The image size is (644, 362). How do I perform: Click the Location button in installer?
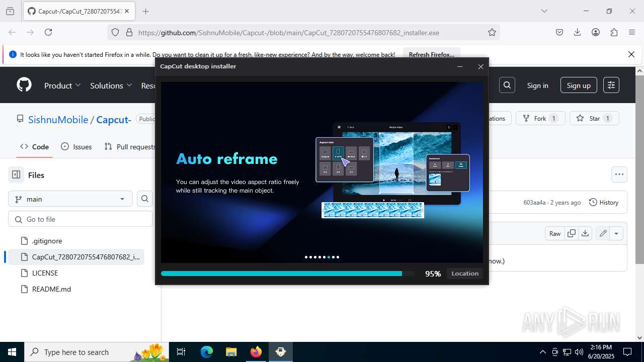pos(464,274)
